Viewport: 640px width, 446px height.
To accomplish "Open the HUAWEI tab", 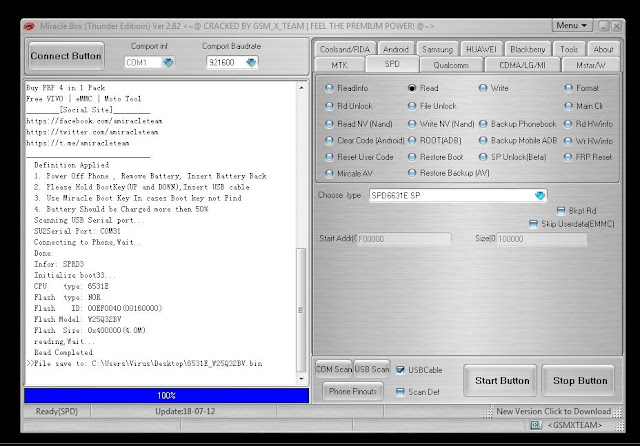I will pyautogui.click(x=481, y=49).
